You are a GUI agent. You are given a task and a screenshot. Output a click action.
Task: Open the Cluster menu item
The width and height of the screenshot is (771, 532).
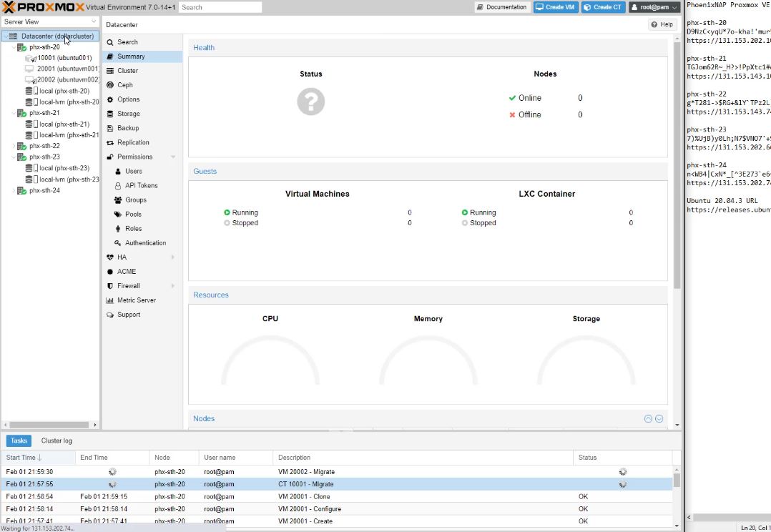(127, 71)
